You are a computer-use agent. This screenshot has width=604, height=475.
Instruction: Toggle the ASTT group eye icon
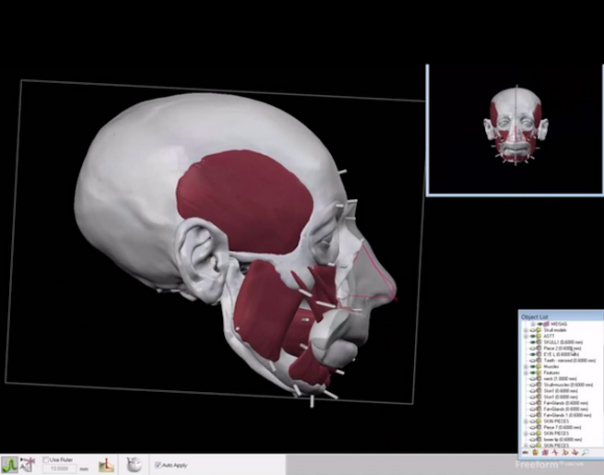tap(533, 336)
